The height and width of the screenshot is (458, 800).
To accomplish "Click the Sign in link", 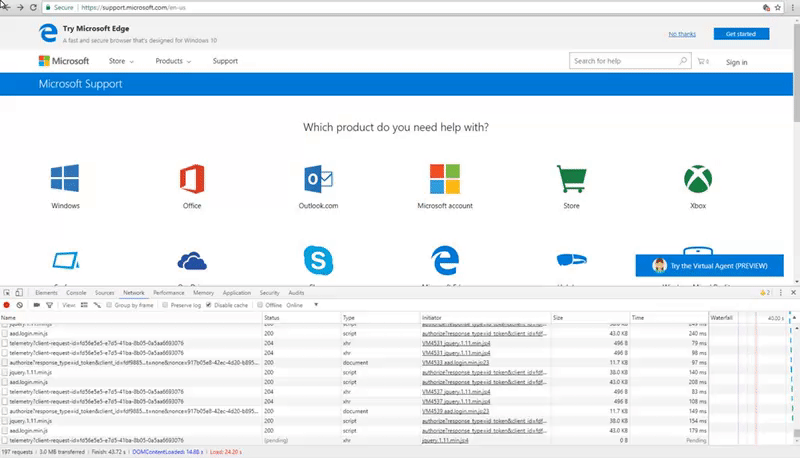I will (x=736, y=62).
